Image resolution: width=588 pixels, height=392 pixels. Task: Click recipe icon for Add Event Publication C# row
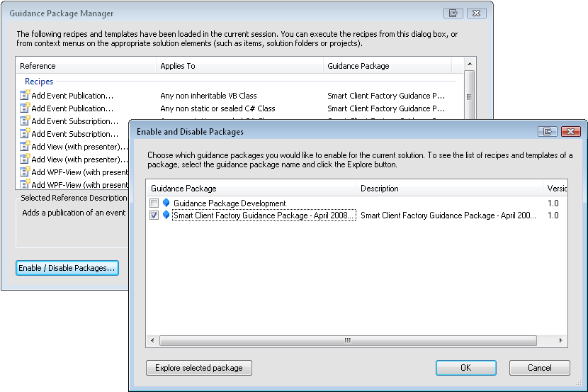(x=25, y=108)
